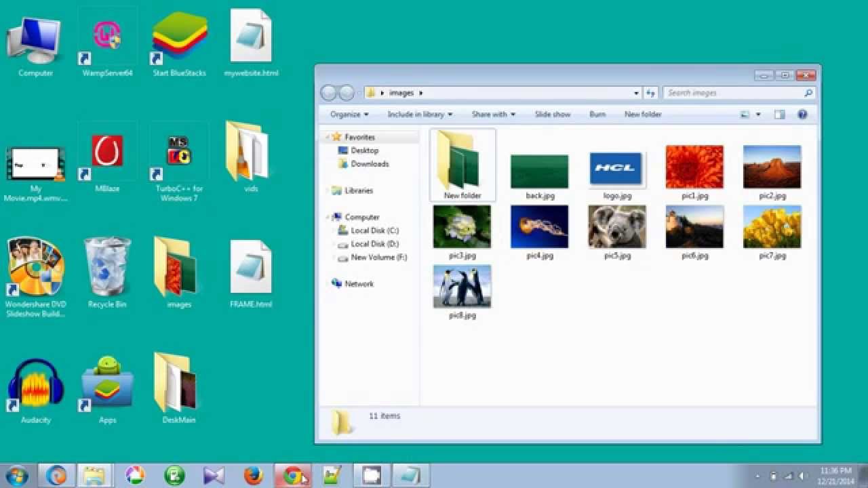Open Picasa taskbar icon
This screenshot has width=868, height=488.
[x=135, y=476]
